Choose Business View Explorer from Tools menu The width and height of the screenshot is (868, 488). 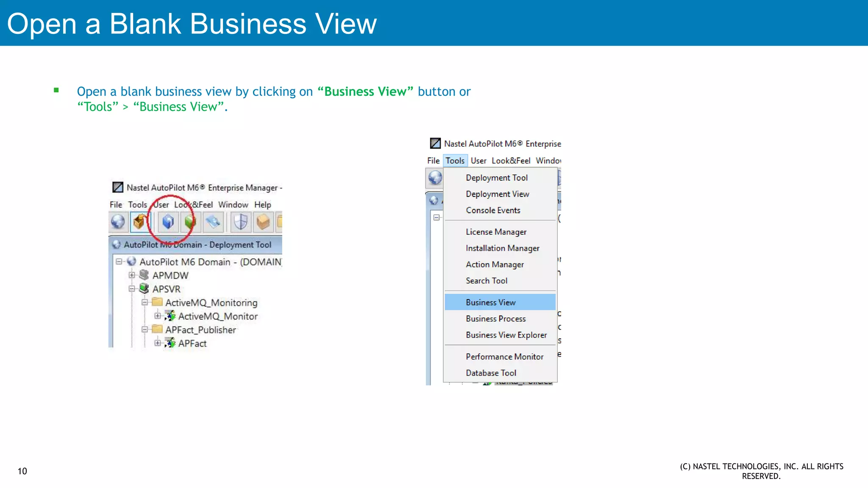[x=500, y=335]
